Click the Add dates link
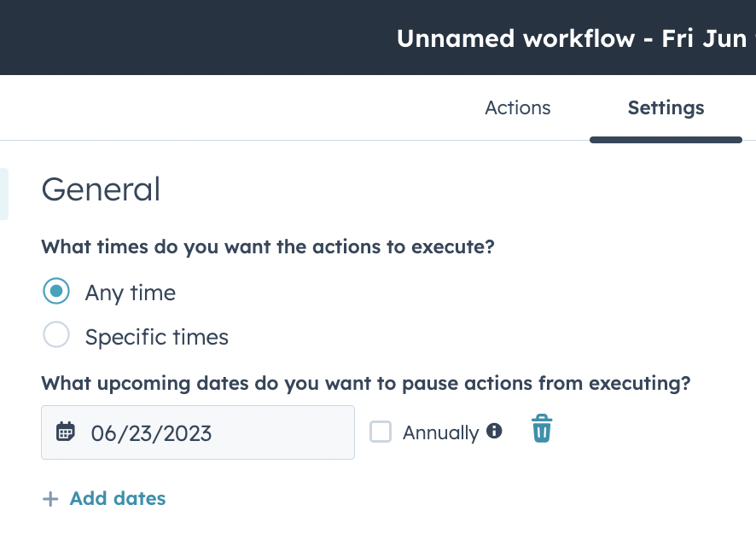756x551 pixels. tap(118, 498)
